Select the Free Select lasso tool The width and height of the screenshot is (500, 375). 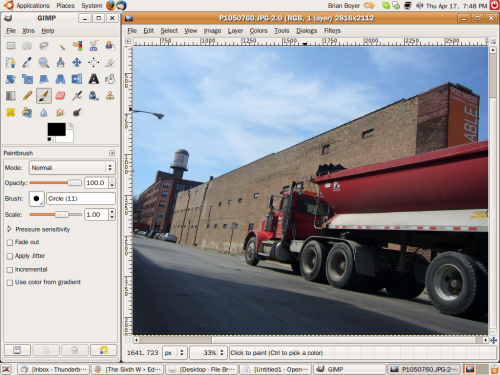point(44,45)
